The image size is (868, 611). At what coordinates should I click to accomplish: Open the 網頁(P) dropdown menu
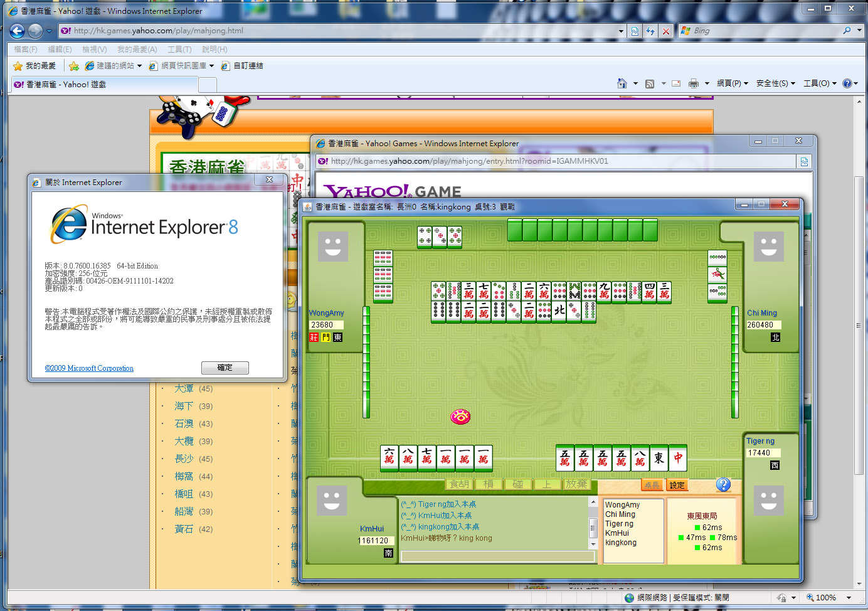point(733,83)
